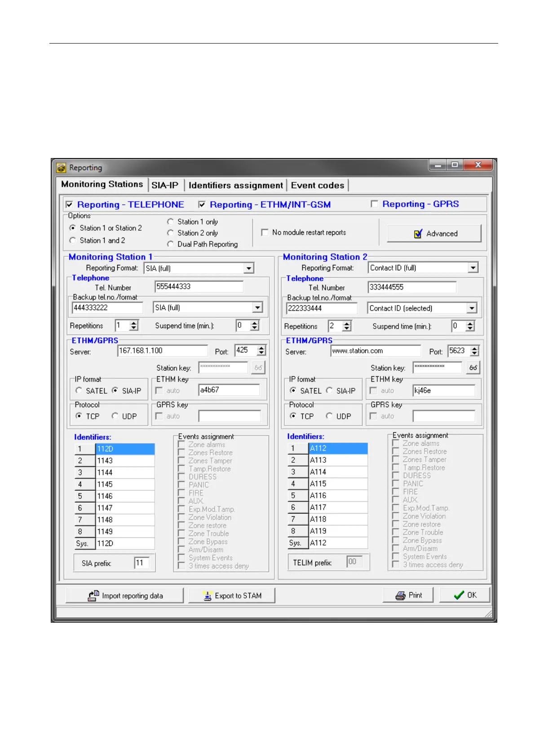Click Export to STAM button

click(x=232, y=595)
